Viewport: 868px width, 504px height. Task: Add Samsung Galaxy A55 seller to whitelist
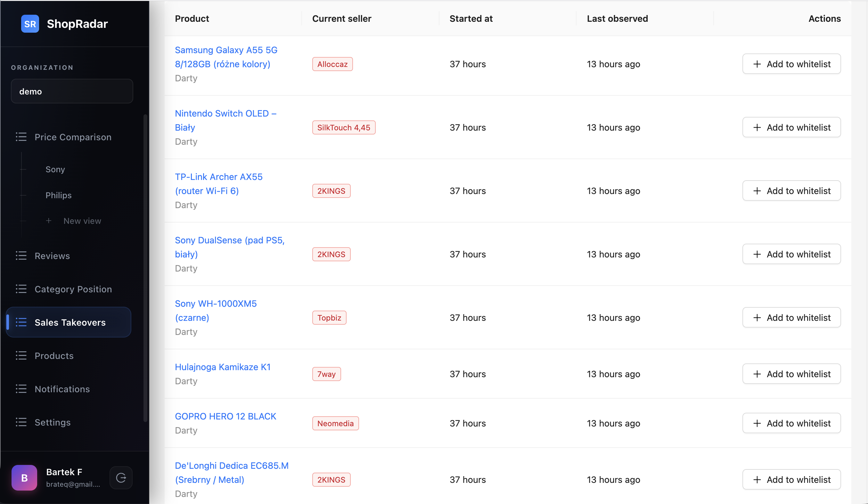click(791, 64)
